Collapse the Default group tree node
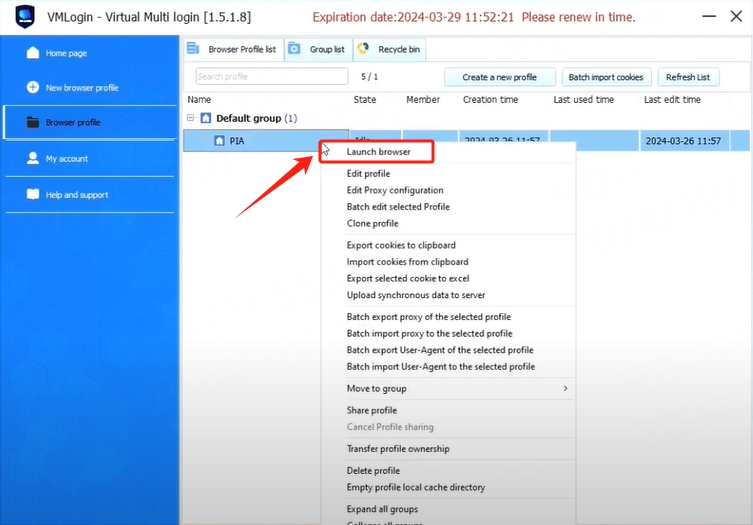This screenshot has height=525, width=753. pos(191,118)
